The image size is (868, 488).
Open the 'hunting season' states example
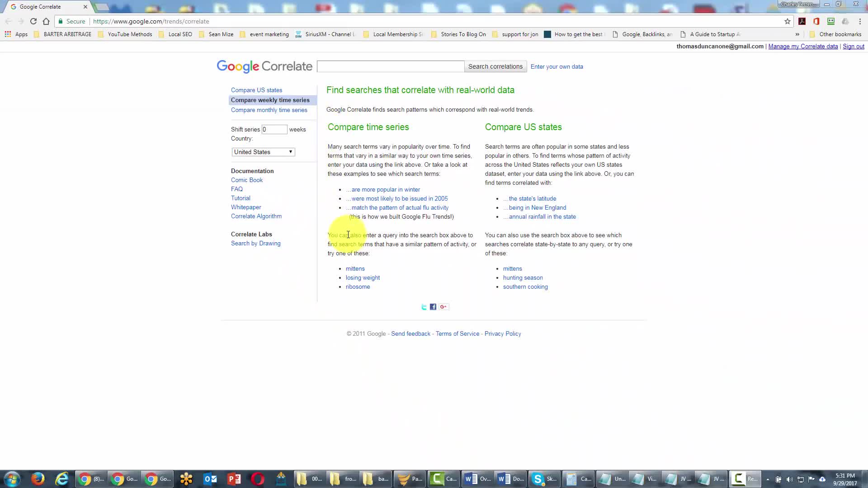click(x=523, y=278)
